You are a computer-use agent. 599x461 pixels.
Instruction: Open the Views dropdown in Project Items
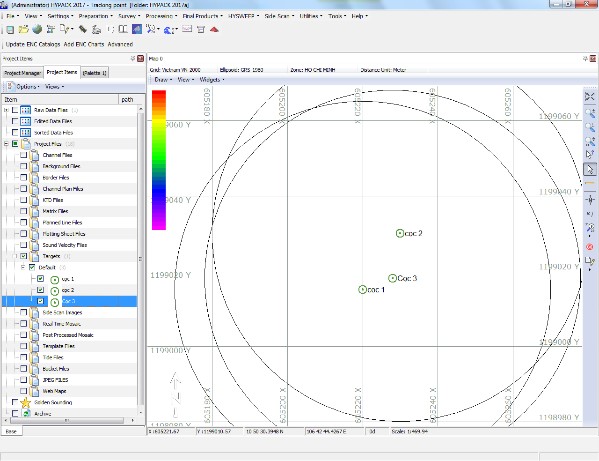coord(54,87)
